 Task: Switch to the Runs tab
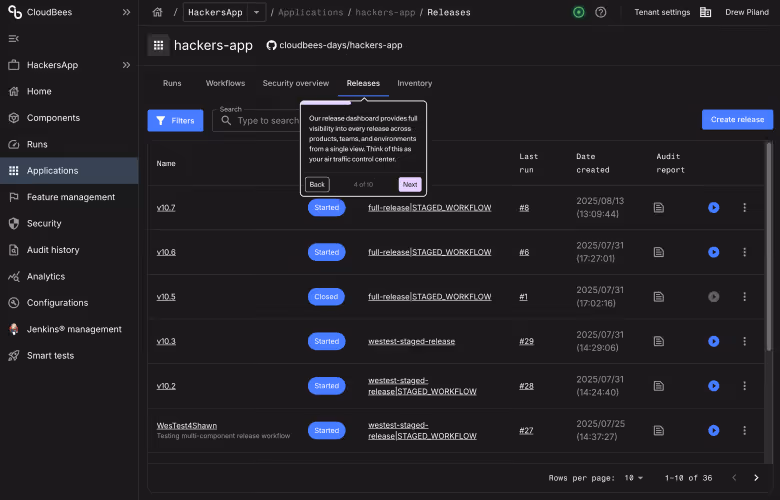(x=172, y=83)
